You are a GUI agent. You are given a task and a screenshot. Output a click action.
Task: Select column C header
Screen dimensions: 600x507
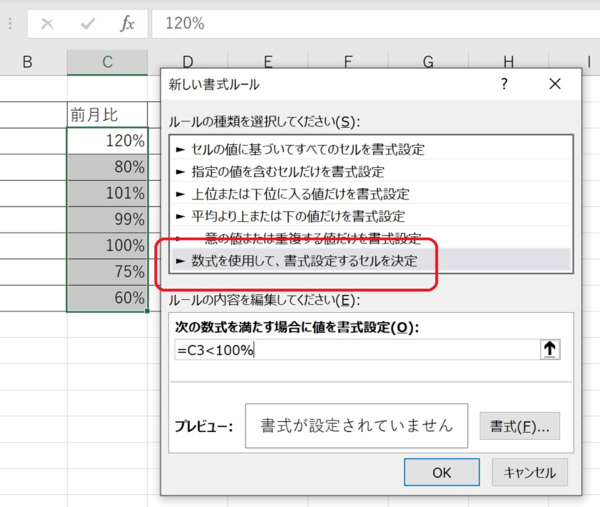107,63
